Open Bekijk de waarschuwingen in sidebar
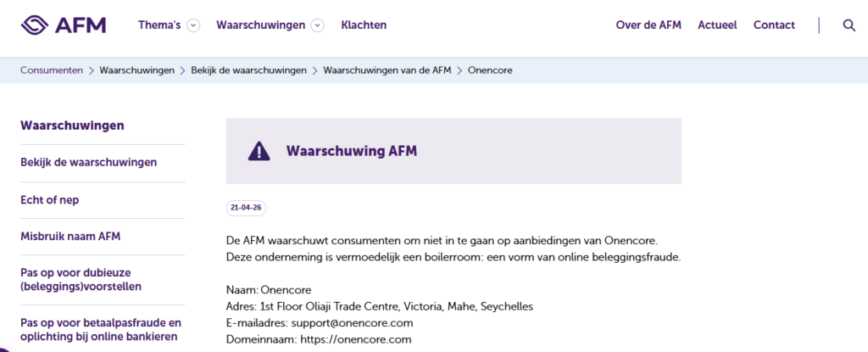The height and width of the screenshot is (352, 868). tap(88, 162)
